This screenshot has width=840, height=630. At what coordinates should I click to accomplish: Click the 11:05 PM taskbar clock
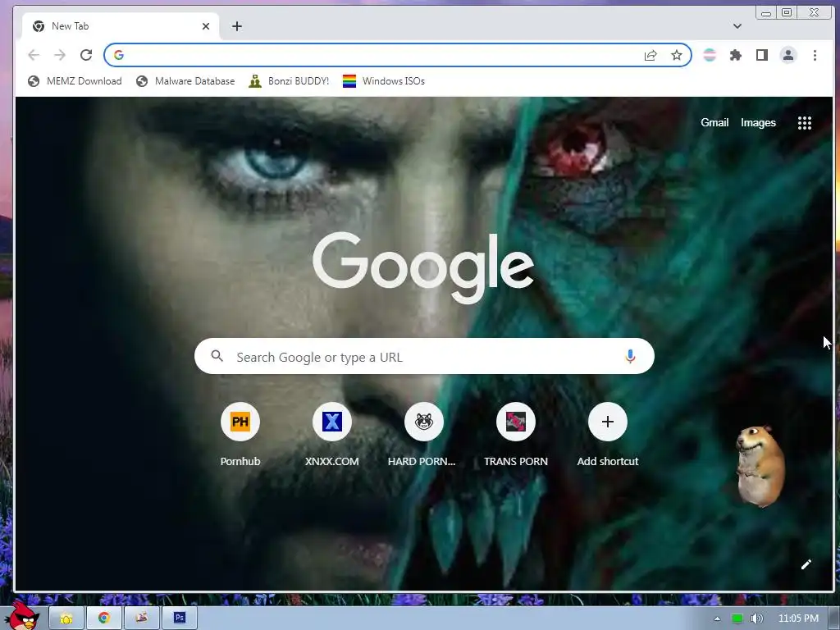click(798, 619)
